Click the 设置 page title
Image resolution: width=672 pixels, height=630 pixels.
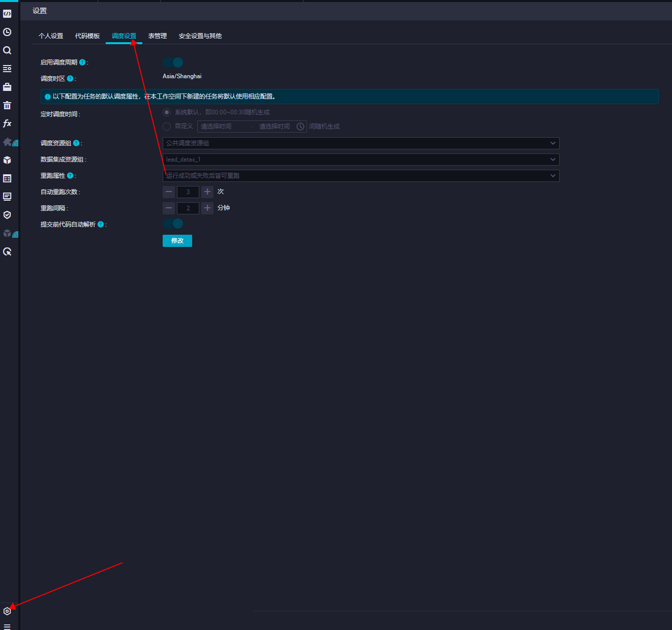40,11
